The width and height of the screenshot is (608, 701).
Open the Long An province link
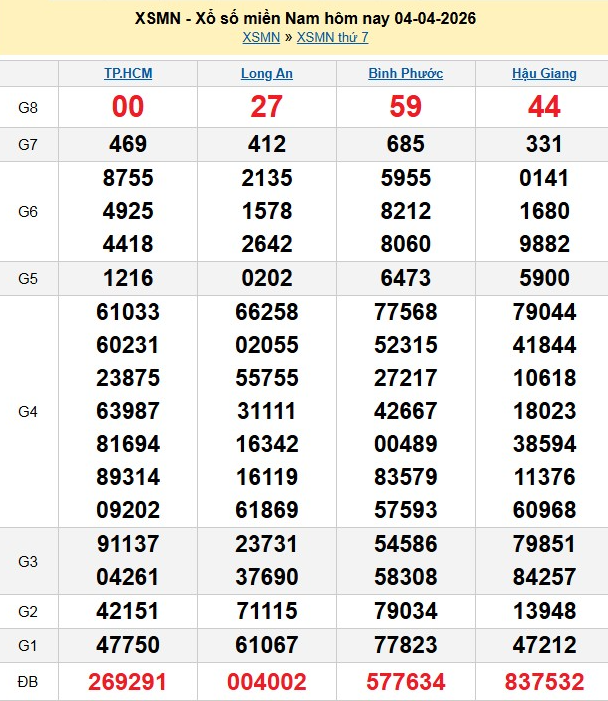(x=267, y=74)
